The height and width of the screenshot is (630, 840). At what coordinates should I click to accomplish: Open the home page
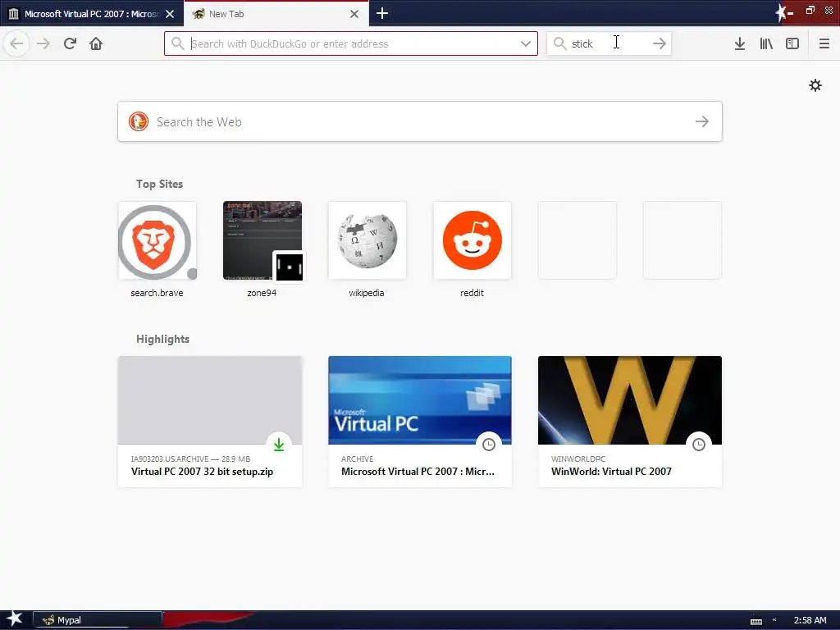(x=96, y=43)
